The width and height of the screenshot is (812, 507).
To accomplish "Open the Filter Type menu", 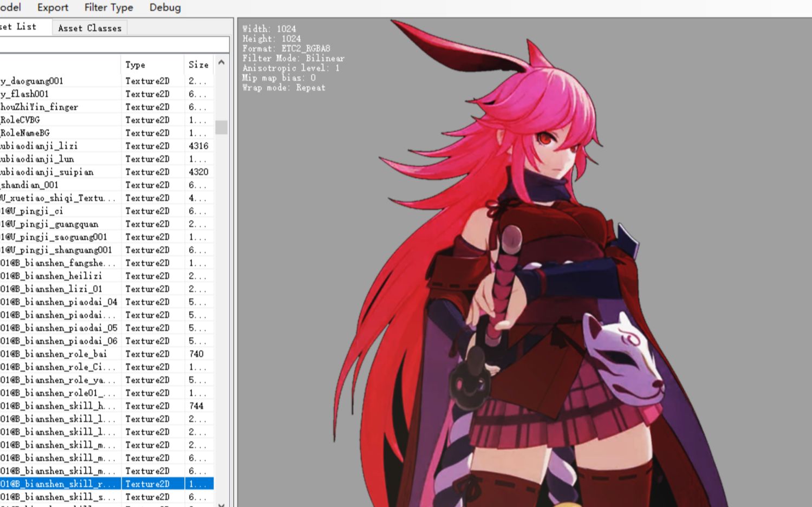I will 108,8.
